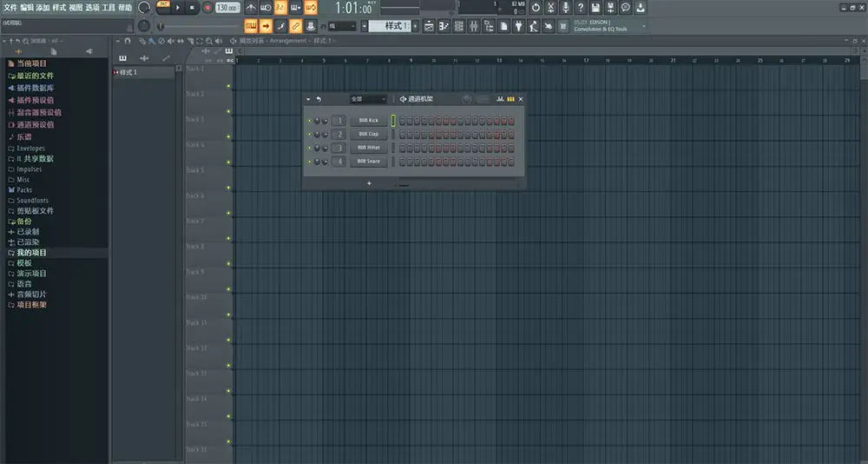Click the metronome icon in top toolbar
Viewport: 868px width, 464px height.
click(x=251, y=8)
